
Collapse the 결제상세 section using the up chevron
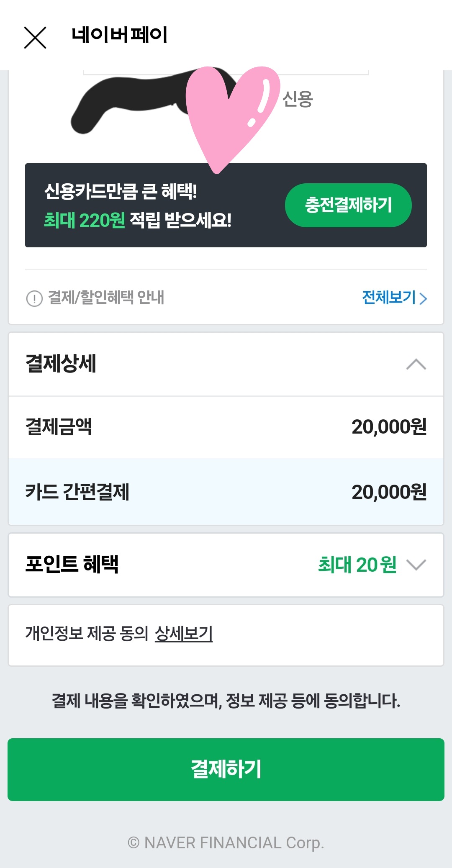(416, 364)
